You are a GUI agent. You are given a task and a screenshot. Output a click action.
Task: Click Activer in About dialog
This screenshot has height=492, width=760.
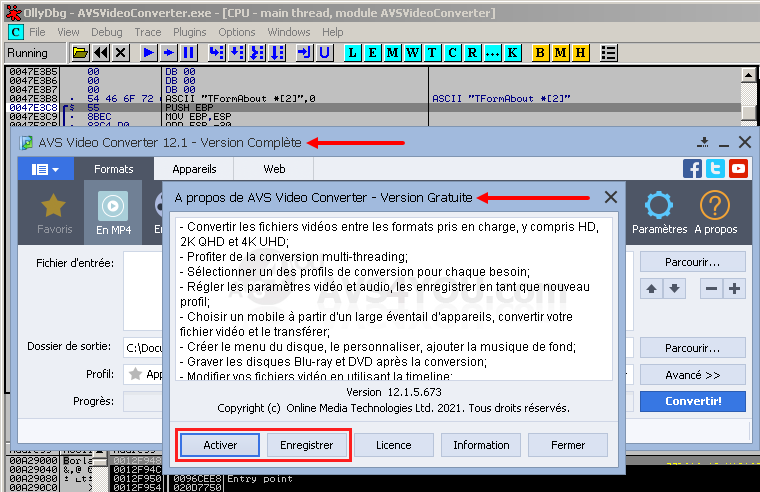(220, 445)
